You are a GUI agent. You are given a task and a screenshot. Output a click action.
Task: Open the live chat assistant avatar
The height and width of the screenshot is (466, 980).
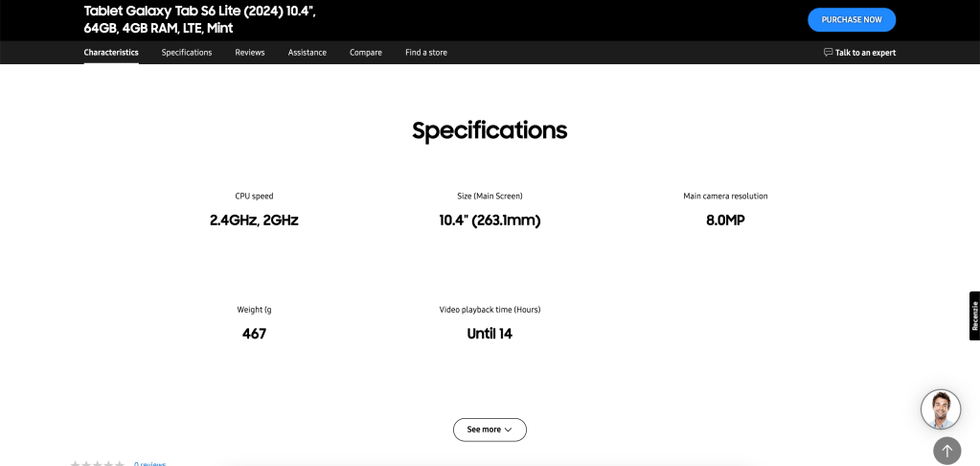click(940, 409)
